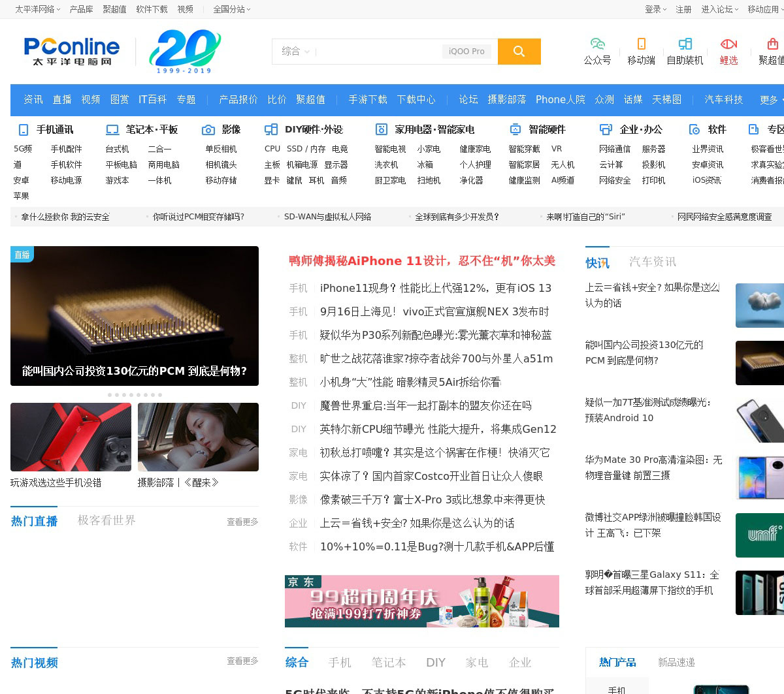Open the 全国分站 region dropdown

point(231,9)
